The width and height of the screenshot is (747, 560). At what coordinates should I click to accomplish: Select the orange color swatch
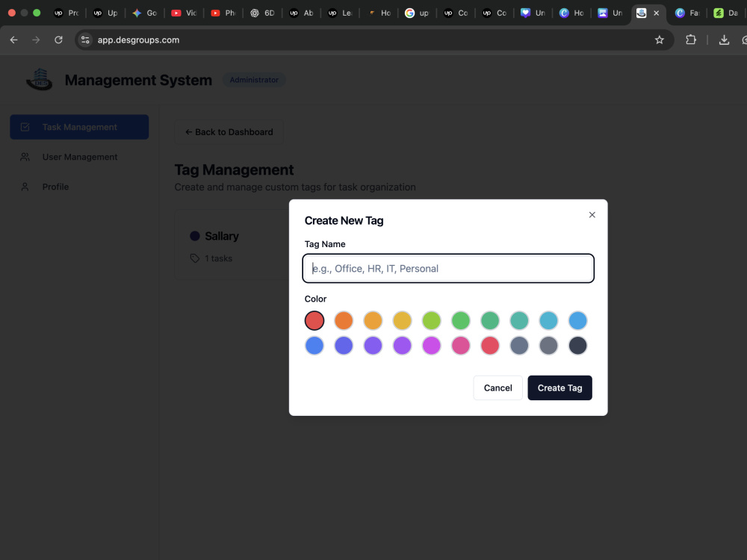344,320
